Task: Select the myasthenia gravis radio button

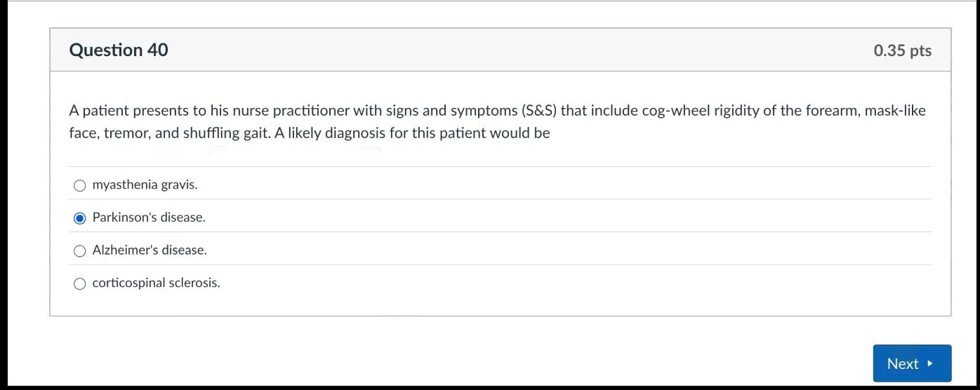Action: (80, 185)
